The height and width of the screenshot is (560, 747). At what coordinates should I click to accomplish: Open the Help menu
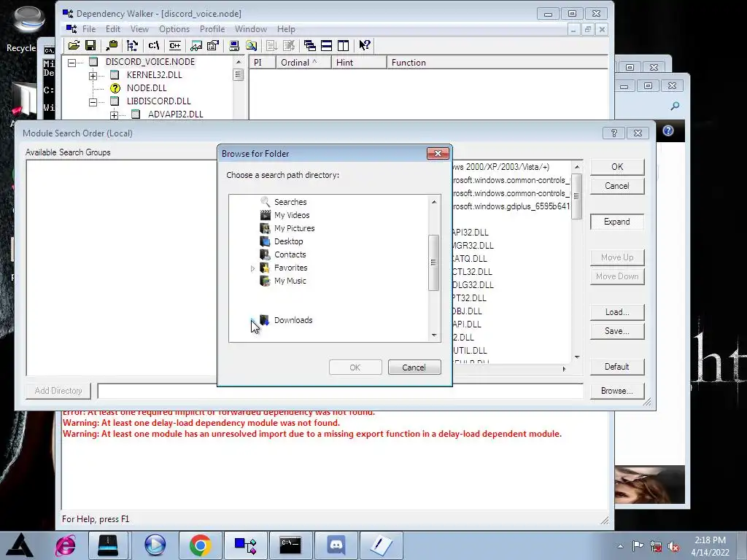pyautogui.click(x=286, y=29)
